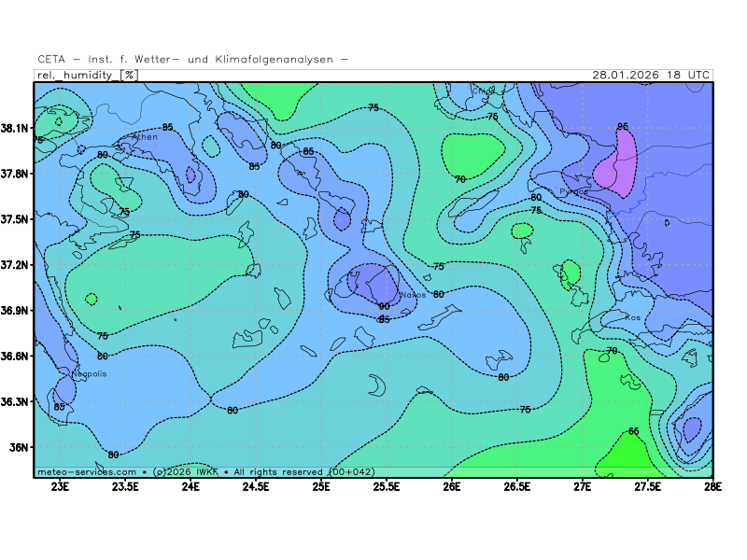Click the 36N latitude axis label
This screenshot has width=747, height=560.
click(21, 447)
